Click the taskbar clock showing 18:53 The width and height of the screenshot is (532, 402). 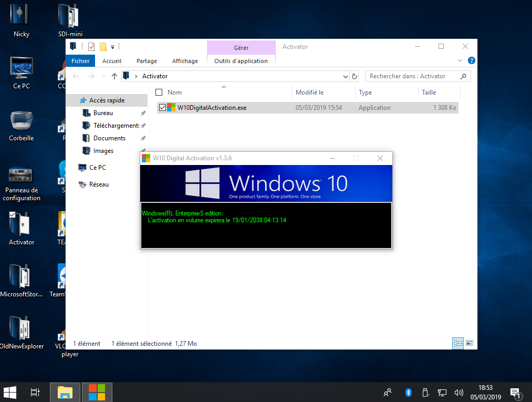point(485,392)
